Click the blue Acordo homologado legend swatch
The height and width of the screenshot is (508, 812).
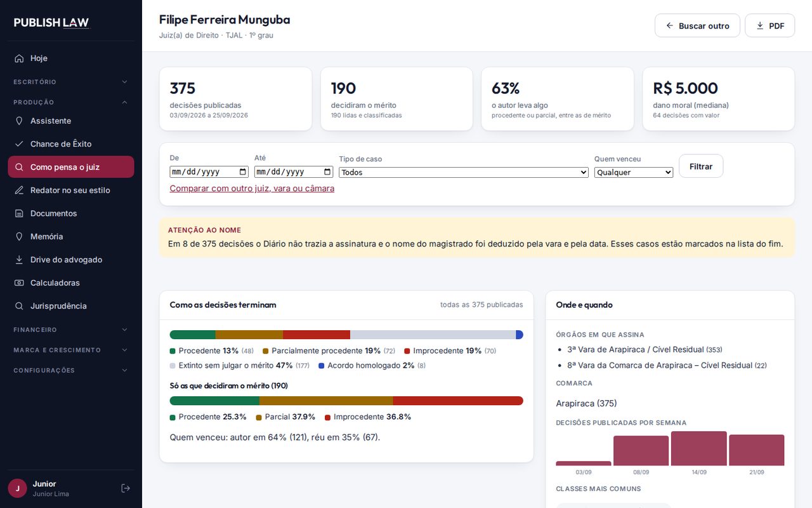tap(321, 366)
